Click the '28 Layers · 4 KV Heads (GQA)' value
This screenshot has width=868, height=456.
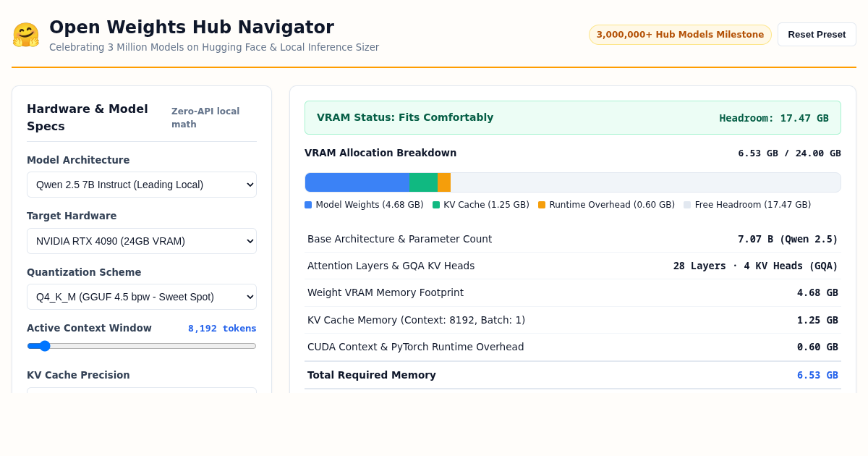756,266
